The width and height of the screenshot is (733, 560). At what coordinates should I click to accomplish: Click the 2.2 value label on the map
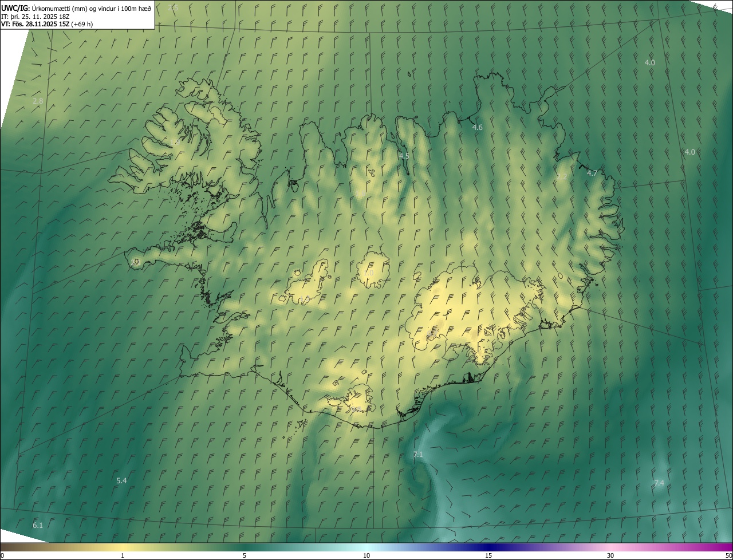click(561, 177)
